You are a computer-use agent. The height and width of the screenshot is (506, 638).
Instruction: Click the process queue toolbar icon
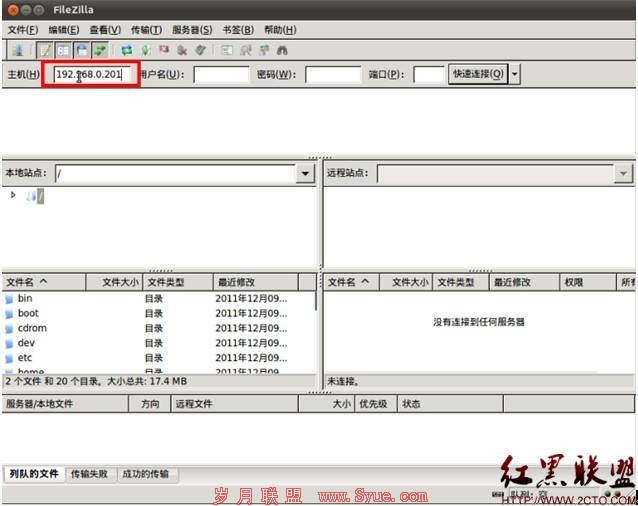(x=146, y=50)
